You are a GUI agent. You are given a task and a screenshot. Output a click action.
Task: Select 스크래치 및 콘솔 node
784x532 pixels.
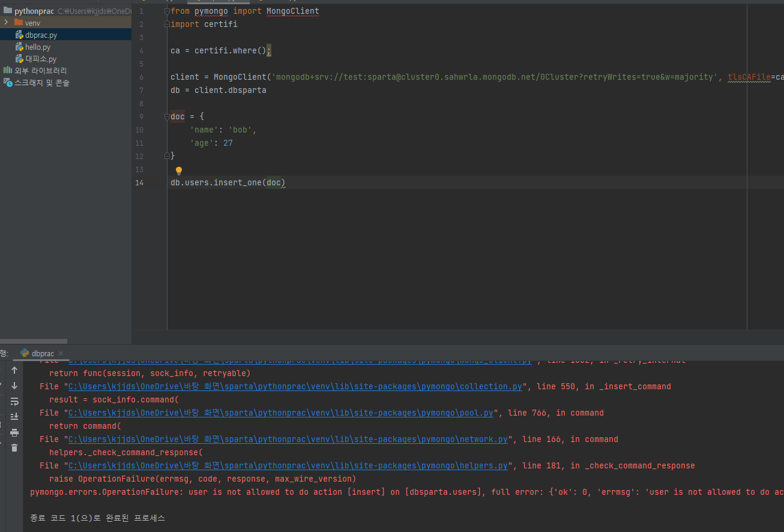click(42, 83)
